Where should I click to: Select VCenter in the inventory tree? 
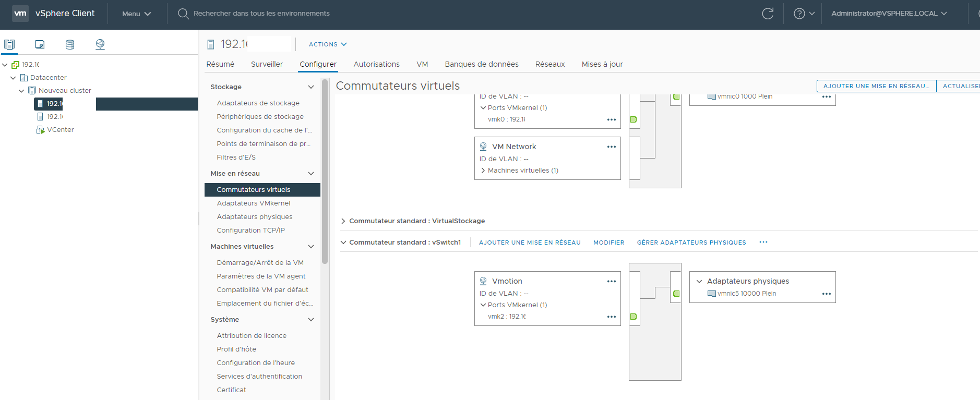(x=61, y=130)
